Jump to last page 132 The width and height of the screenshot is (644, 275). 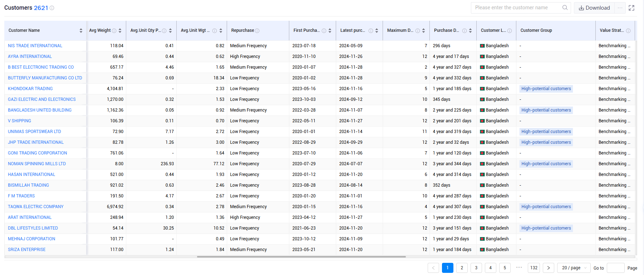pos(534,268)
